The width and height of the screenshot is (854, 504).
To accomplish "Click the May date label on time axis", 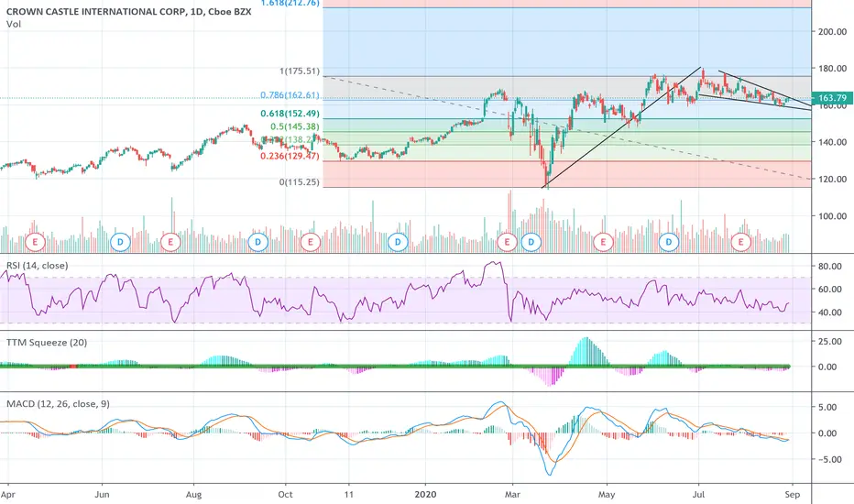I will [x=607, y=495].
